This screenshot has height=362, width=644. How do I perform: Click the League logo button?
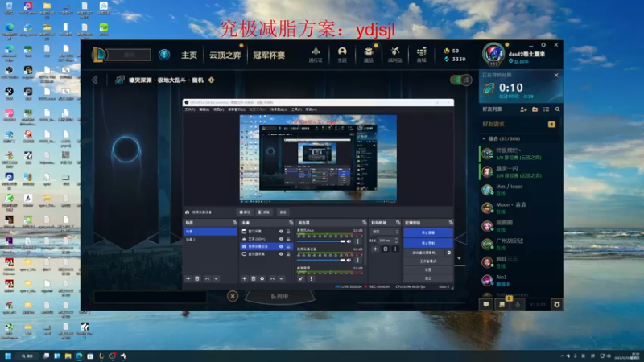click(x=99, y=55)
